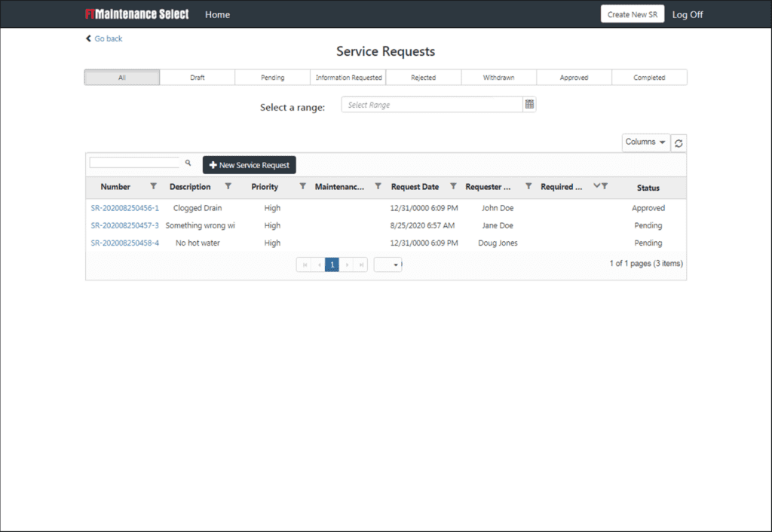Focus the Select Range input field
This screenshot has width=772, height=532.
[432, 104]
